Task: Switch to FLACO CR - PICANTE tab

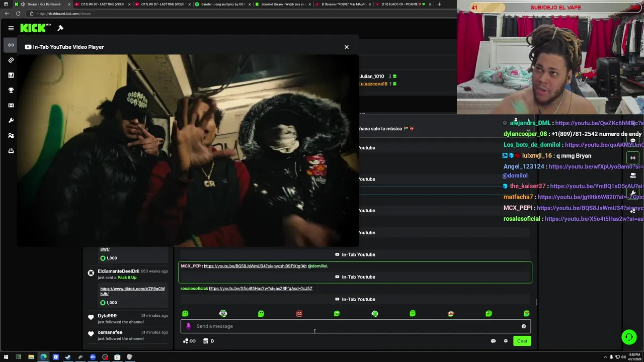Action: [x=403, y=4]
